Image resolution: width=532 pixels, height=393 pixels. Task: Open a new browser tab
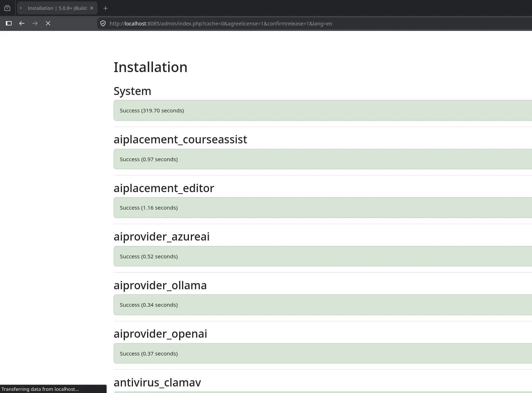point(106,8)
